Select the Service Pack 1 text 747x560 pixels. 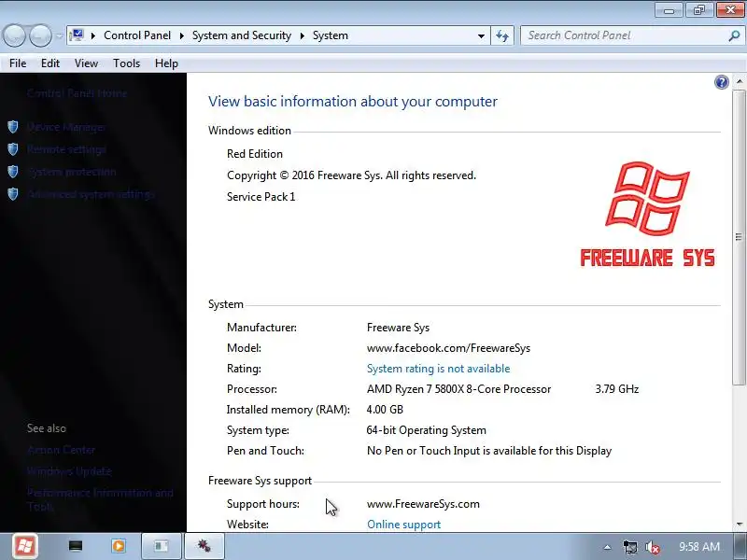(261, 197)
